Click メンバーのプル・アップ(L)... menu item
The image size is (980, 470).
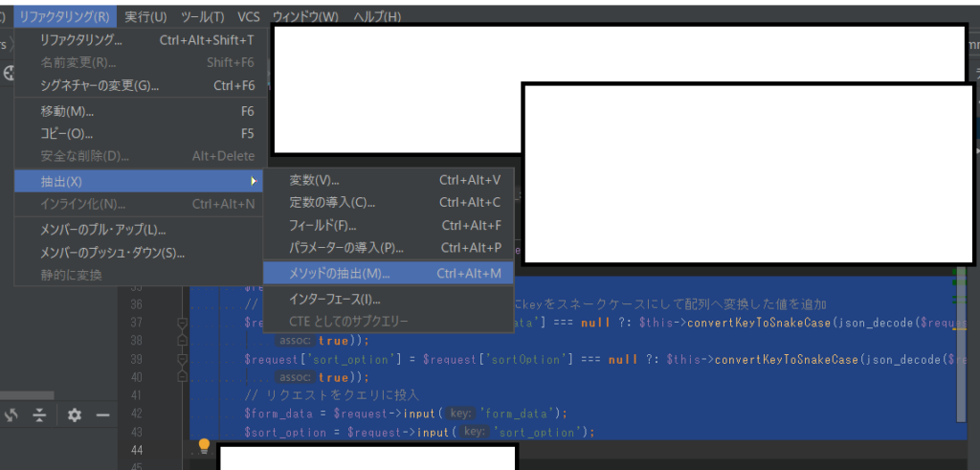pos(102,230)
